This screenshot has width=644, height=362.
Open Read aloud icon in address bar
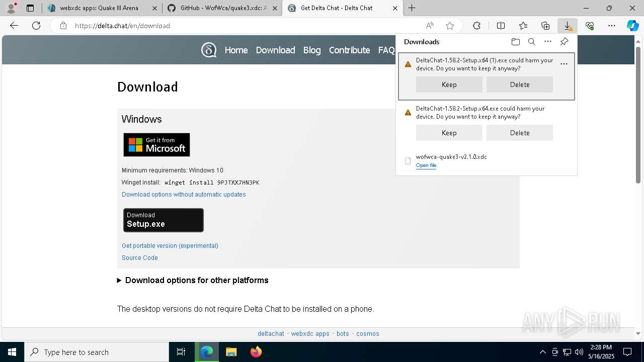point(430,26)
